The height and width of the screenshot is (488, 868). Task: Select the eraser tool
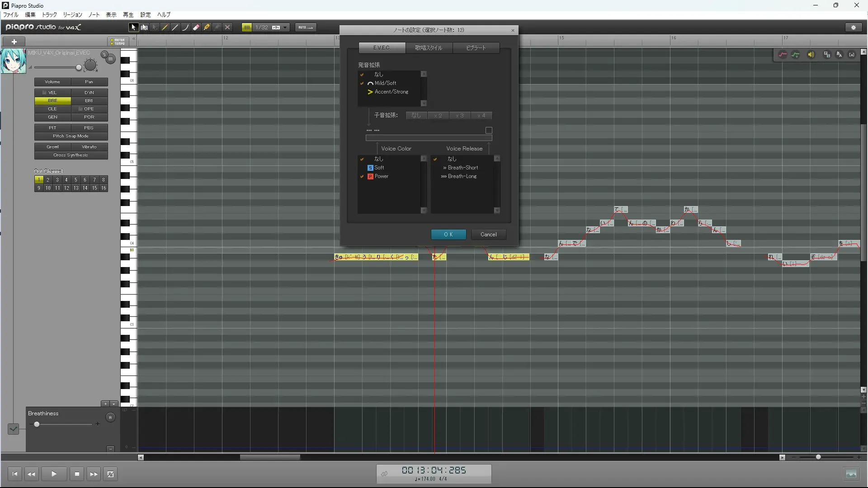click(x=196, y=28)
